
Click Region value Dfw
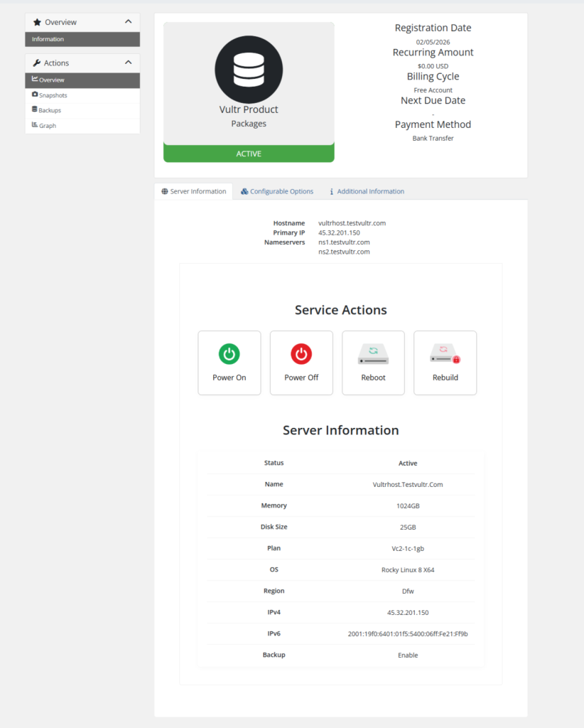click(x=408, y=591)
